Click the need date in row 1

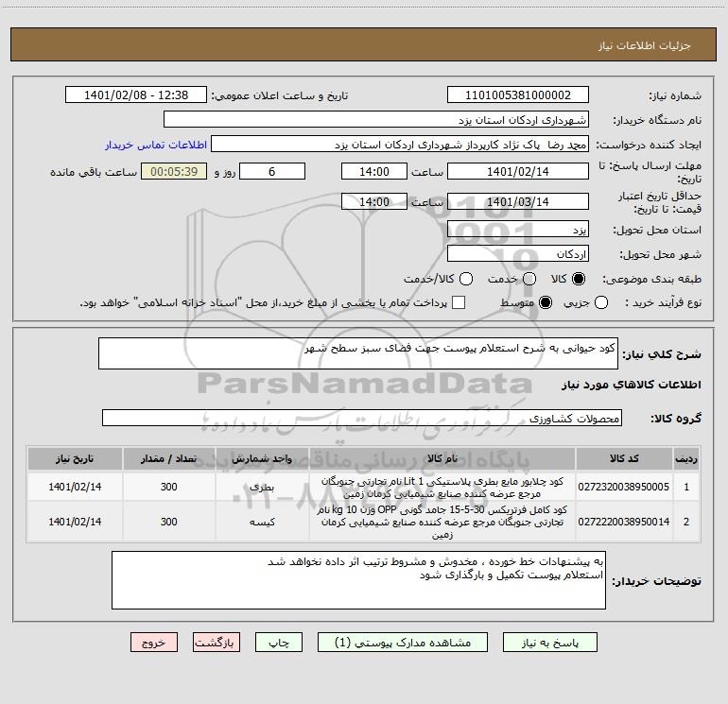75,487
